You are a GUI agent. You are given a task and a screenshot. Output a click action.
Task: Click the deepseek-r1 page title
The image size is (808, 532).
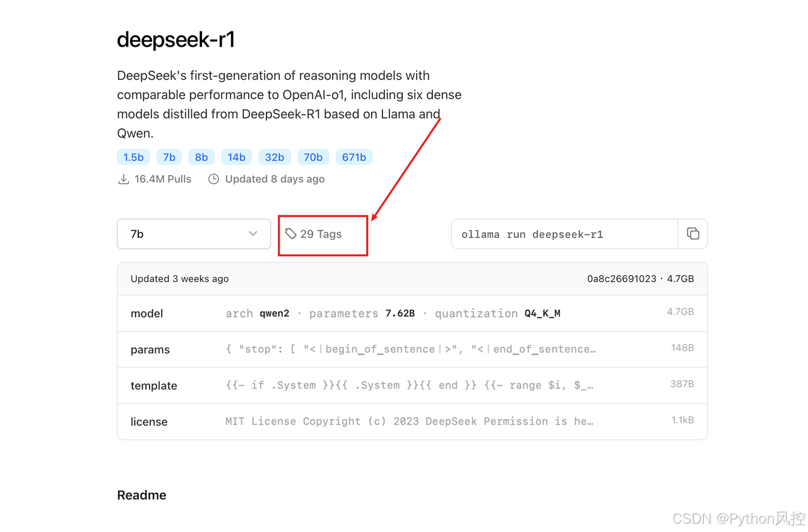point(176,39)
